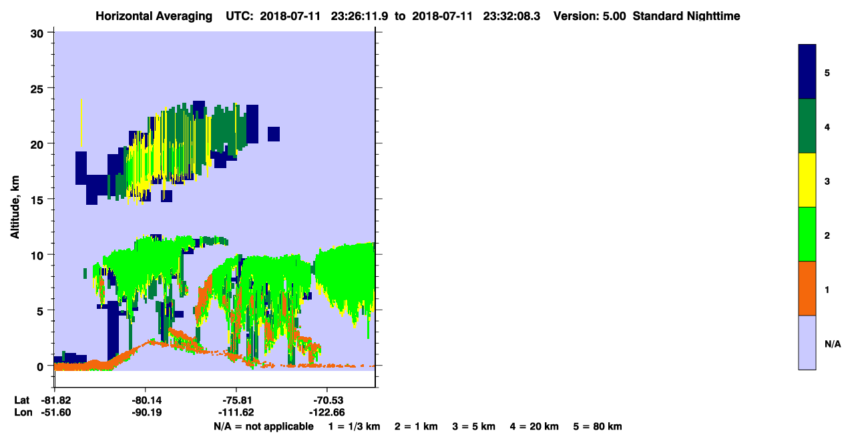
Task: Click the colorbar label 5
Action: [x=827, y=72]
